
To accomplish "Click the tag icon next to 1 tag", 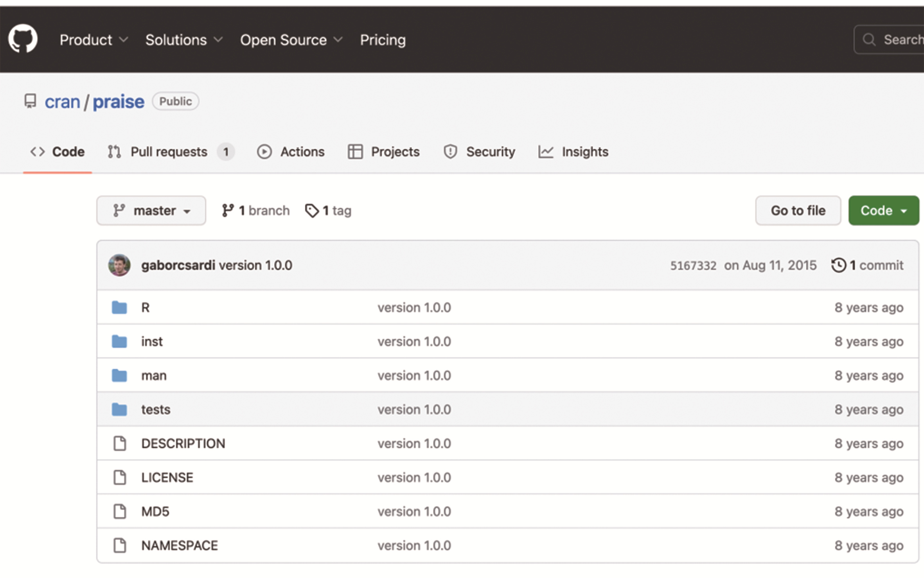I will click(312, 211).
